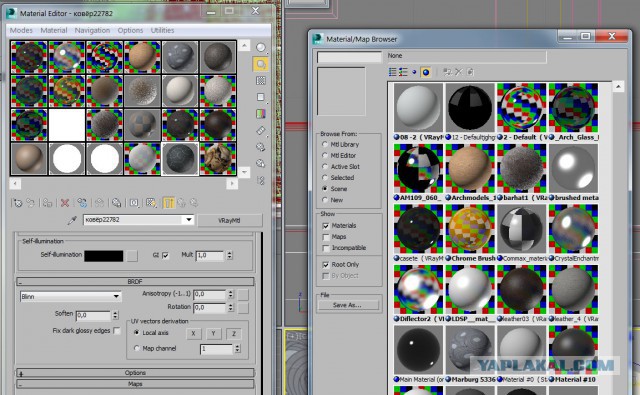Open the material name dropdown arrow
The image size is (640, 395).
pos(189,220)
